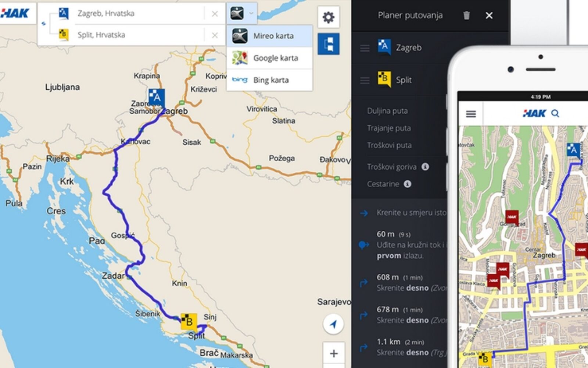Click the Split, Hrvatska destination field
The width and height of the screenshot is (588, 368).
(x=139, y=35)
